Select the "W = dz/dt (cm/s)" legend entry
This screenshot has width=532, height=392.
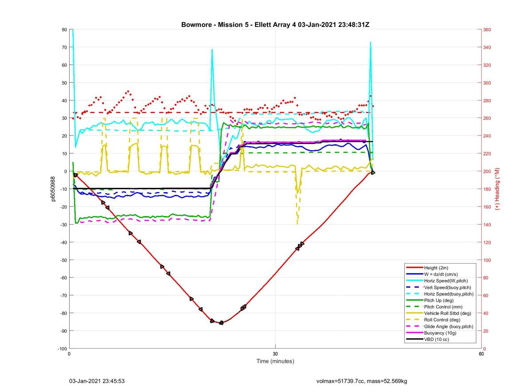441,275
